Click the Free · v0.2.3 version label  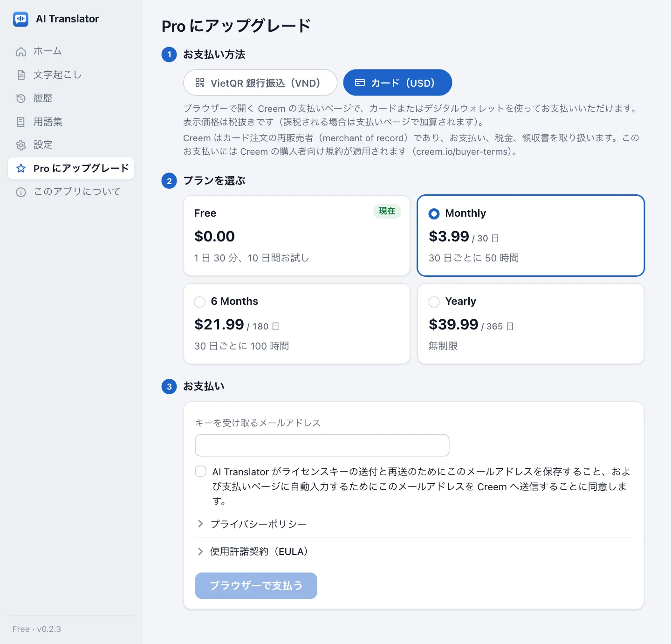coord(37,629)
